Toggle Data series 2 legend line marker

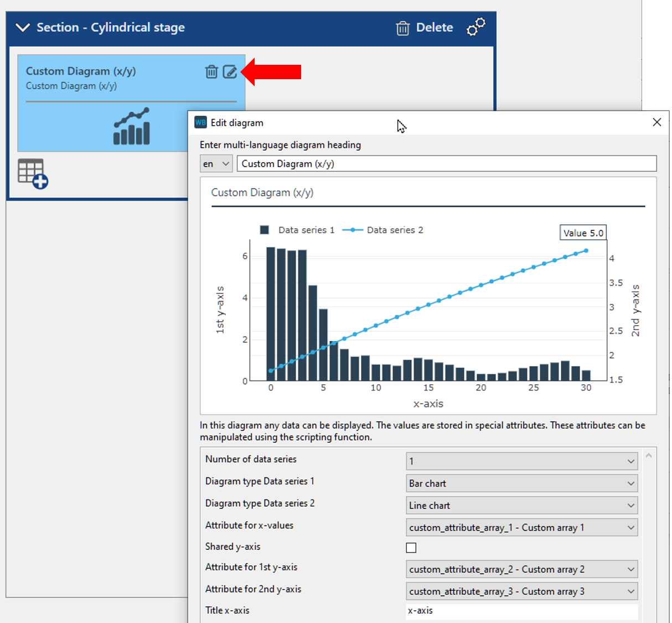pyautogui.click(x=353, y=230)
